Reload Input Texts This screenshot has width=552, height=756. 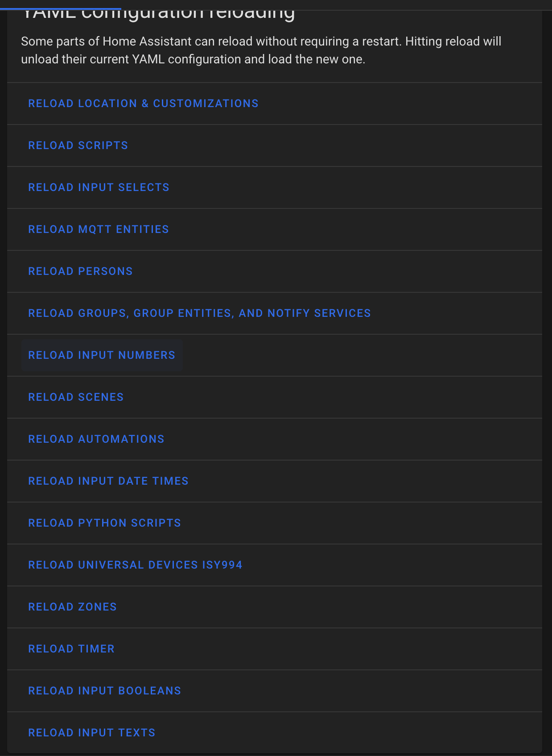pyautogui.click(x=91, y=732)
